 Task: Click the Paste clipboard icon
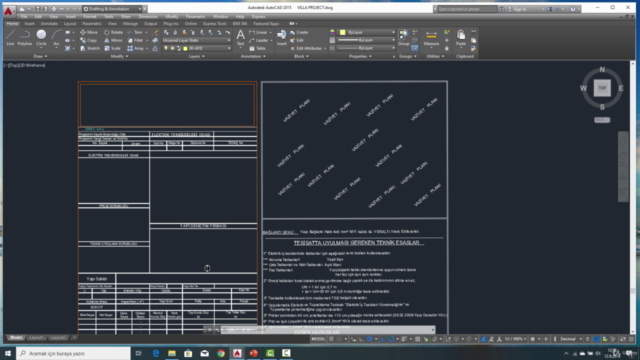(461, 38)
